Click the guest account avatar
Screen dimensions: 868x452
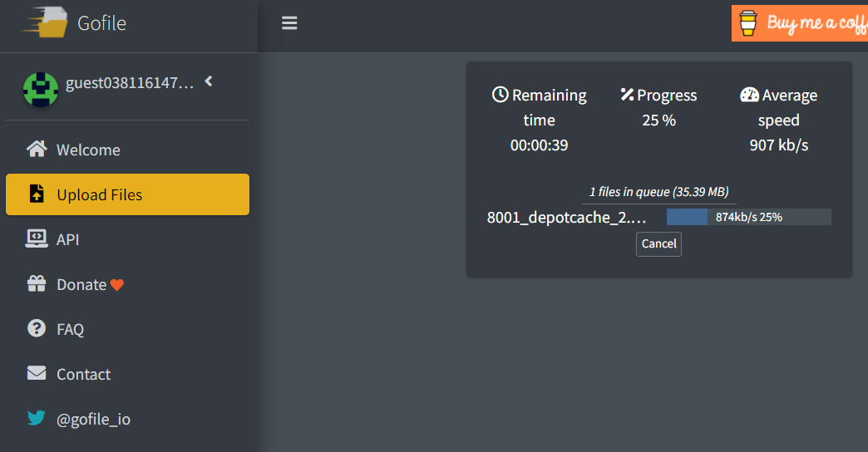[x=41, y=89]
